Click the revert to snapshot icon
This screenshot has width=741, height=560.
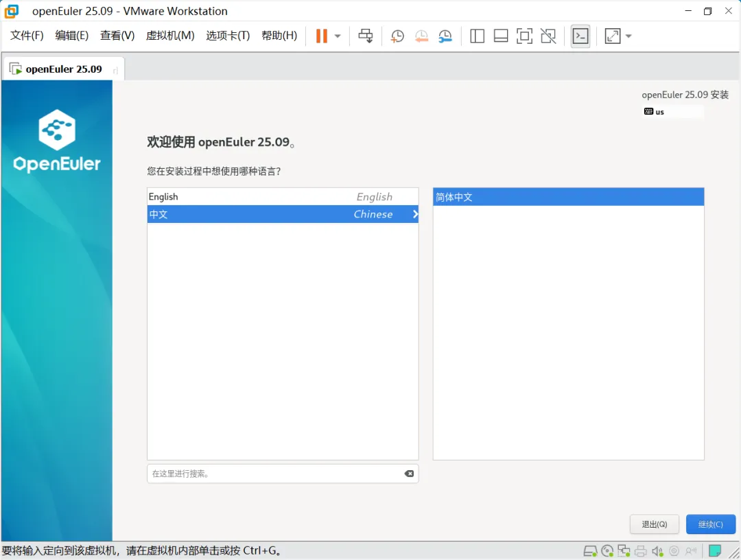pyautogui.click(x=421, y=36)
